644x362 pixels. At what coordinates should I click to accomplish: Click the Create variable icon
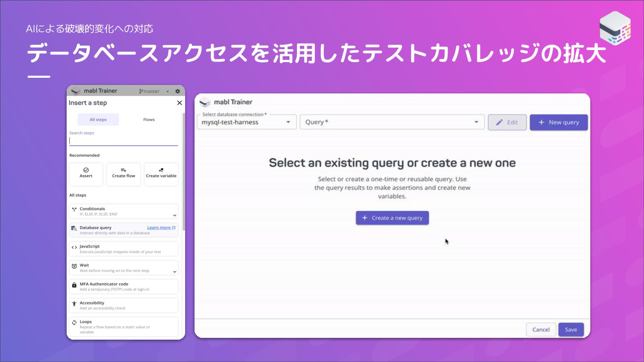[x=161, y=170]
